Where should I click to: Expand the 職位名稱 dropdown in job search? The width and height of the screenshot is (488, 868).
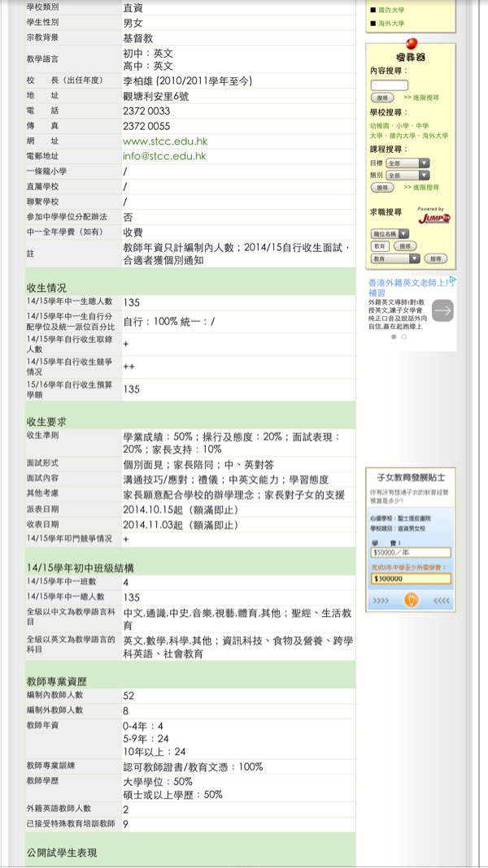point(390,234)
